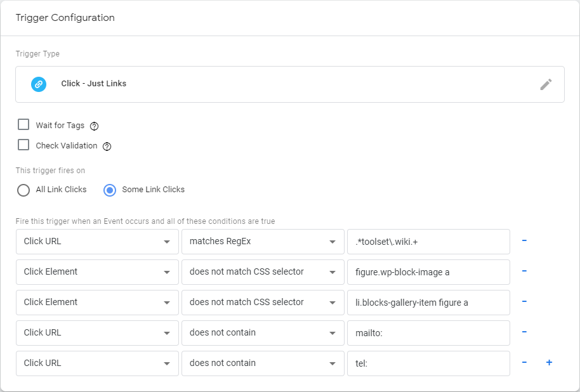Click the li.blocks-gallery-item figure a value field
Viewport: 580px width, 392px height.
tap(429, 302)
